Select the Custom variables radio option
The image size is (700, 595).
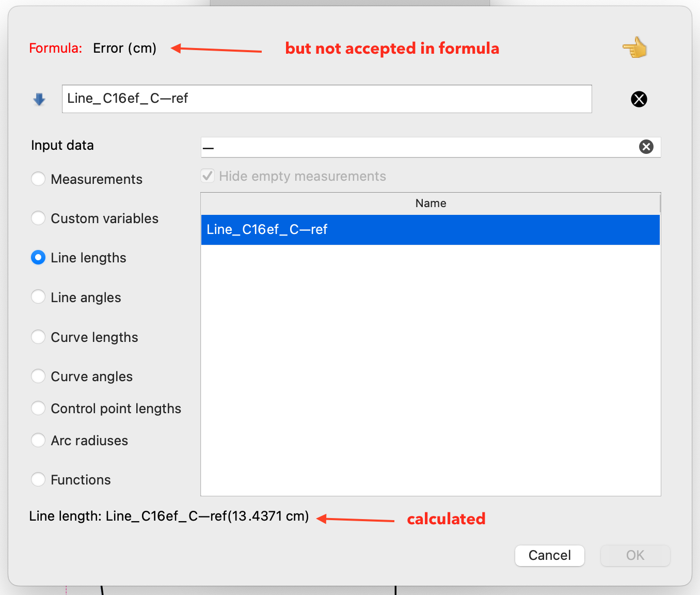38,218
